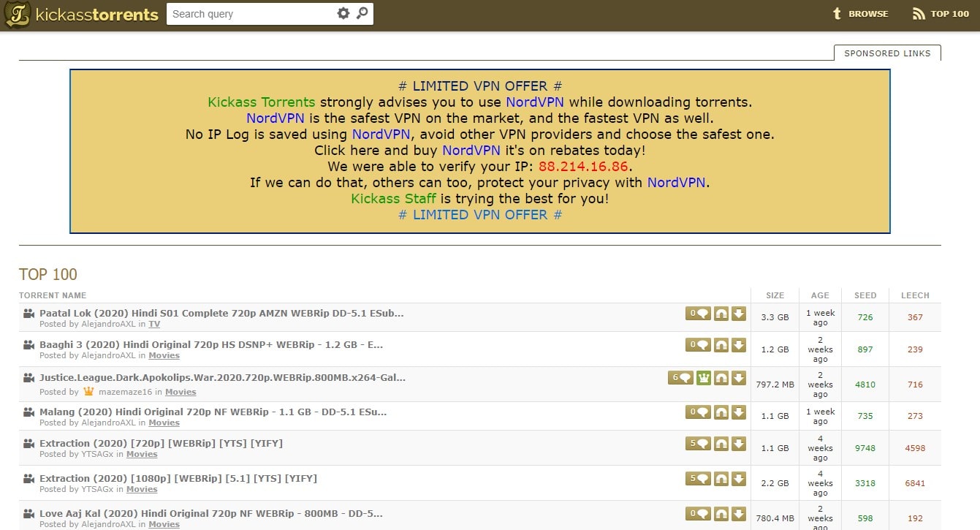Click the size value 3.3 GB
The image size is (980, 530).
(775, 317)
